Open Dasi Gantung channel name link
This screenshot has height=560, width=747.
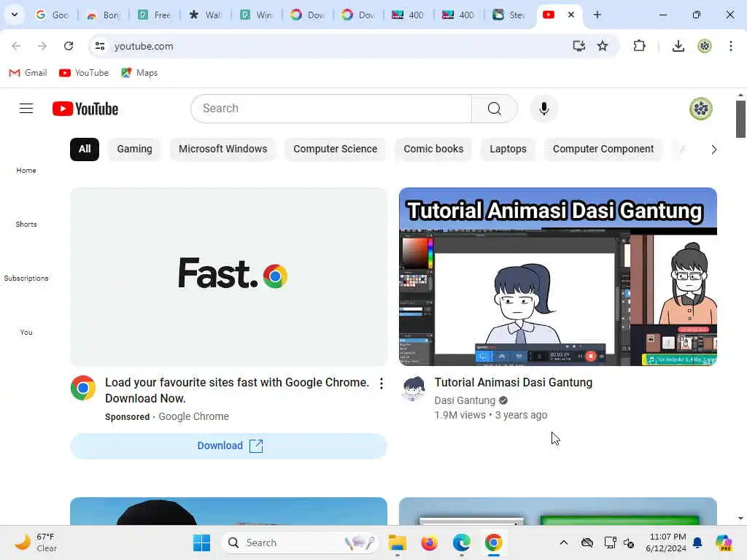tap(465, 400)
